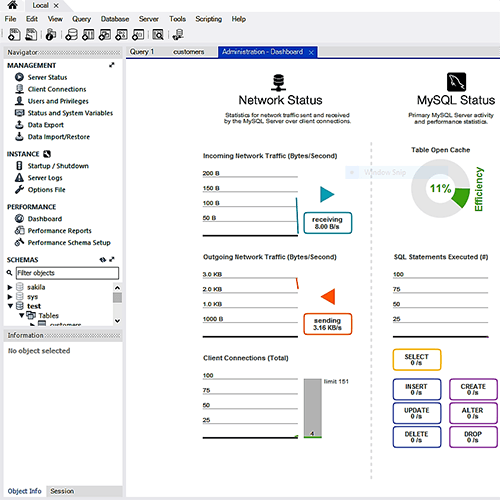Open Data Import/Restore
Image resolution: width=500 pixels, height=500 pixels.
pyautogui.click(x=59, y=137)
